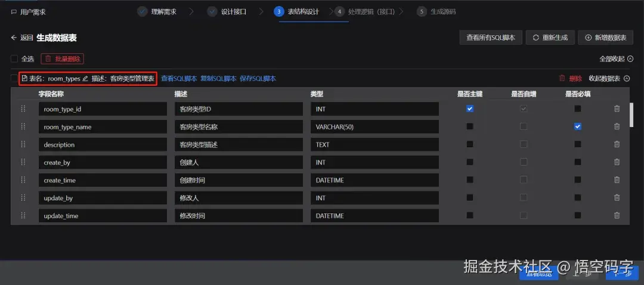Collapse all tables with 全部收起
The height and width of the screenshot is (285, 644).
(616, 58)
